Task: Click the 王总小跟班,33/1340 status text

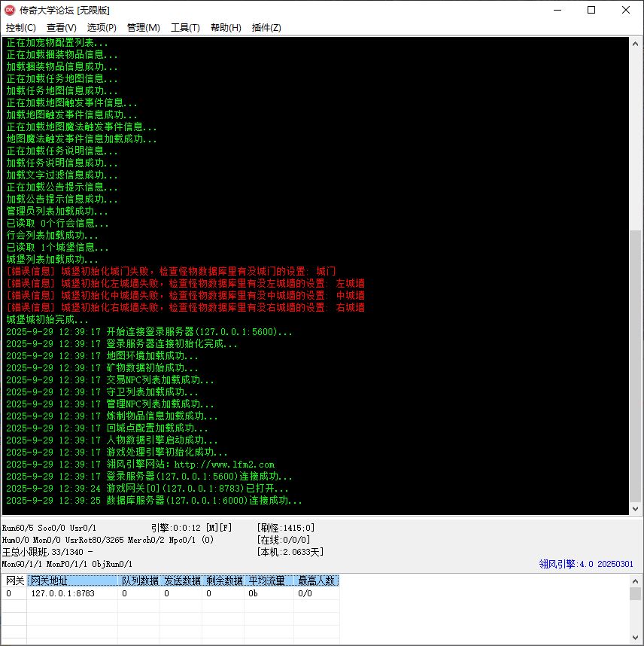Action: click(43, 552)
